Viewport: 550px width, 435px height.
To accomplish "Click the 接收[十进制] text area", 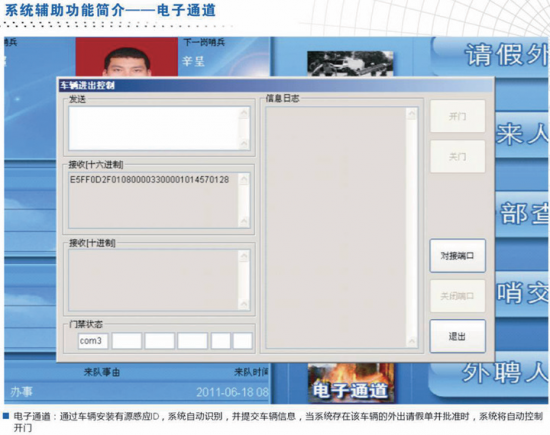I will coord(154,280).
